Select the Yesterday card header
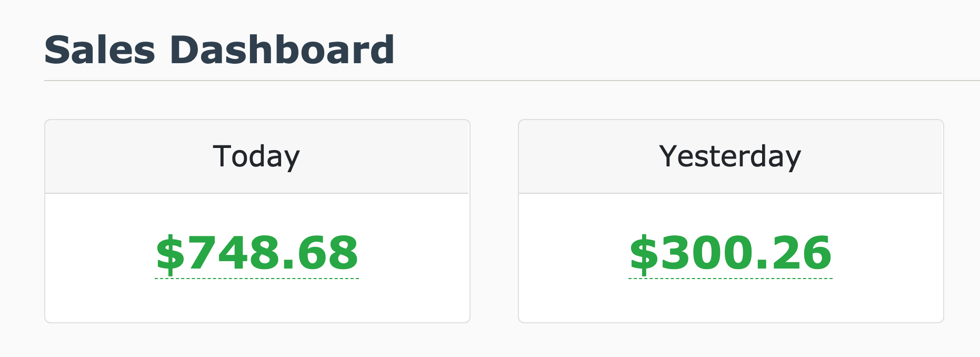 (x=731, y=156)
